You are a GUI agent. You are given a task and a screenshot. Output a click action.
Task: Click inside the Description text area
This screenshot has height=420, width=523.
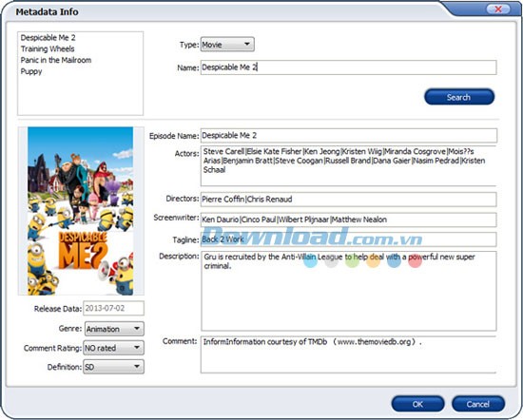pyautogui.click(x=349, y=291)
